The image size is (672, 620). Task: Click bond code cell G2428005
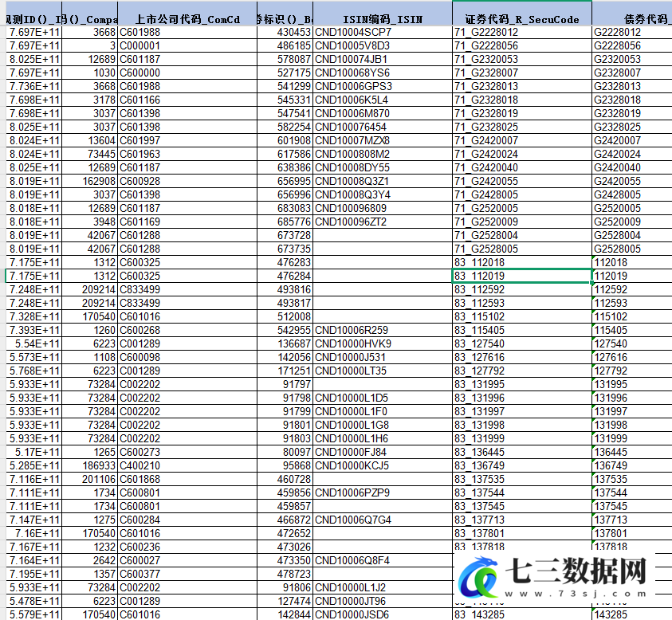point(632,195)
